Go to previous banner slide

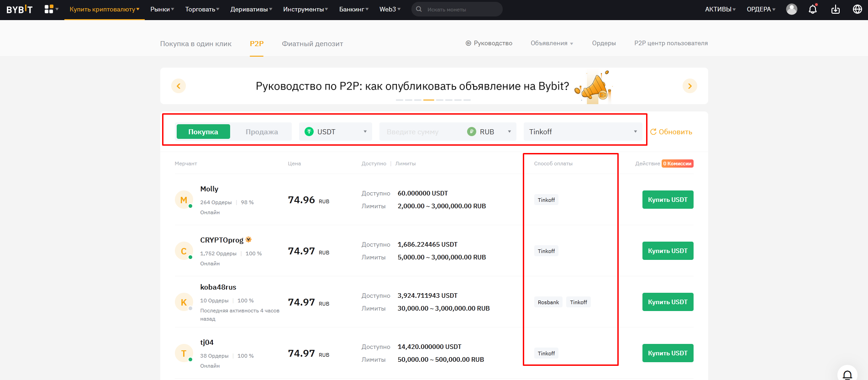[x=179, y=86]
